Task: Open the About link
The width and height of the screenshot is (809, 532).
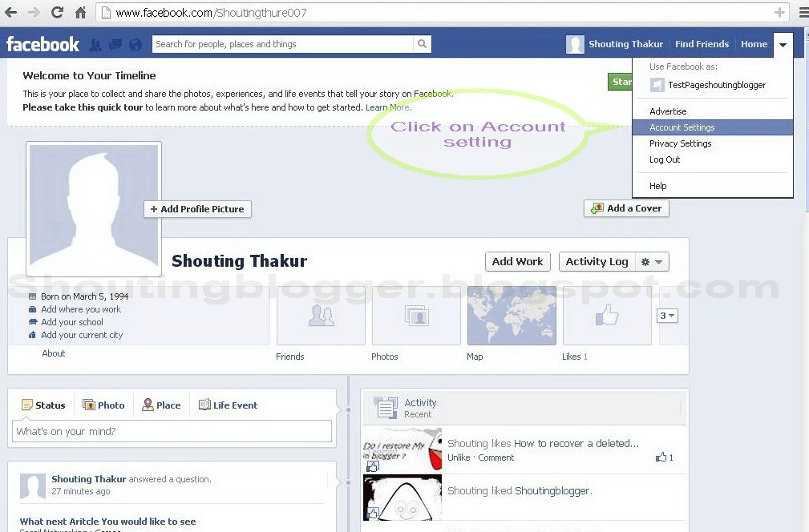Action: [x=54, y=353]
